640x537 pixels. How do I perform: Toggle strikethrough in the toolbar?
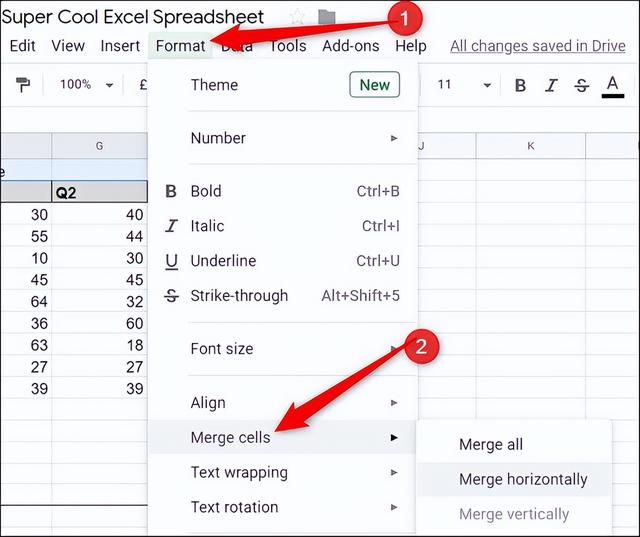click(582, 85)
